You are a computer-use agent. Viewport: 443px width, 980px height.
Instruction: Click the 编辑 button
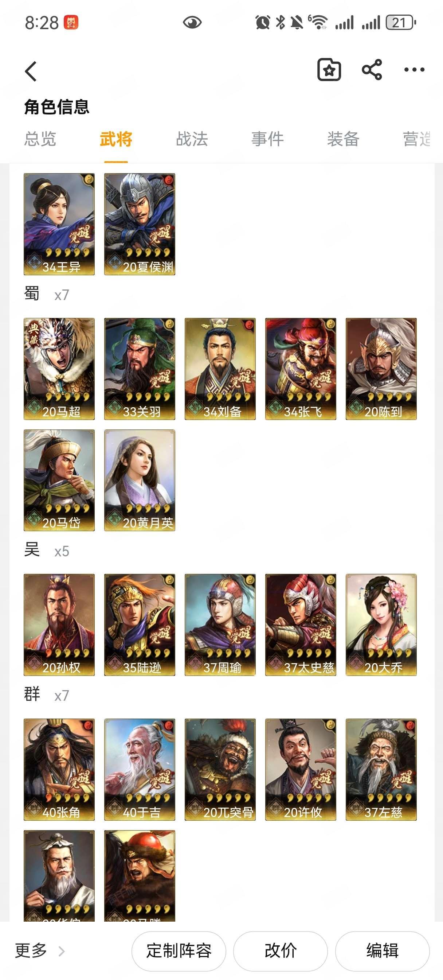coord(382,951)
